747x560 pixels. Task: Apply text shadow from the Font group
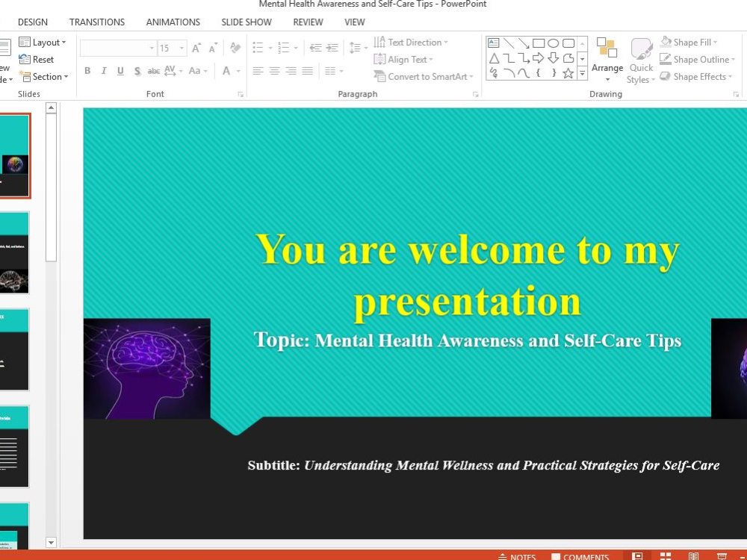(137, 71)
